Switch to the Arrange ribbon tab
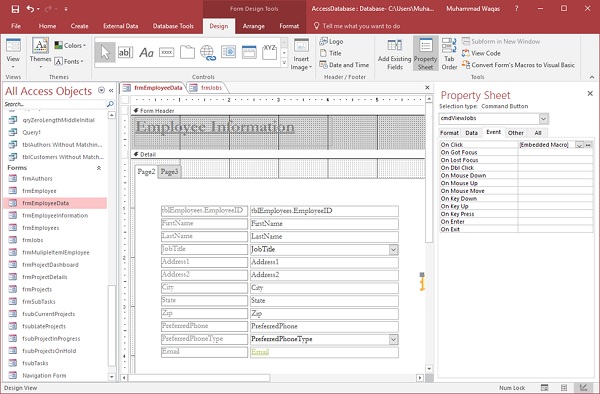The height and width of the screenshot is (394, 600). pos(253,26)
